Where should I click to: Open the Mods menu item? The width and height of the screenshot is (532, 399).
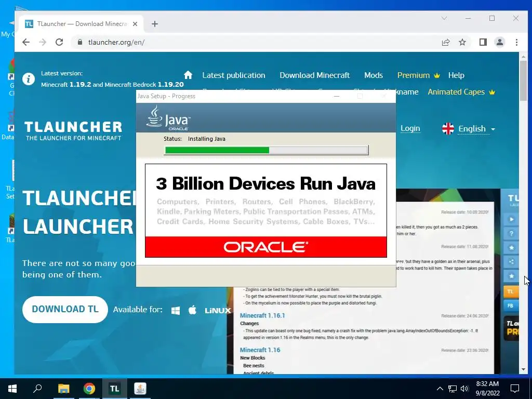click(x=374, y=75)
